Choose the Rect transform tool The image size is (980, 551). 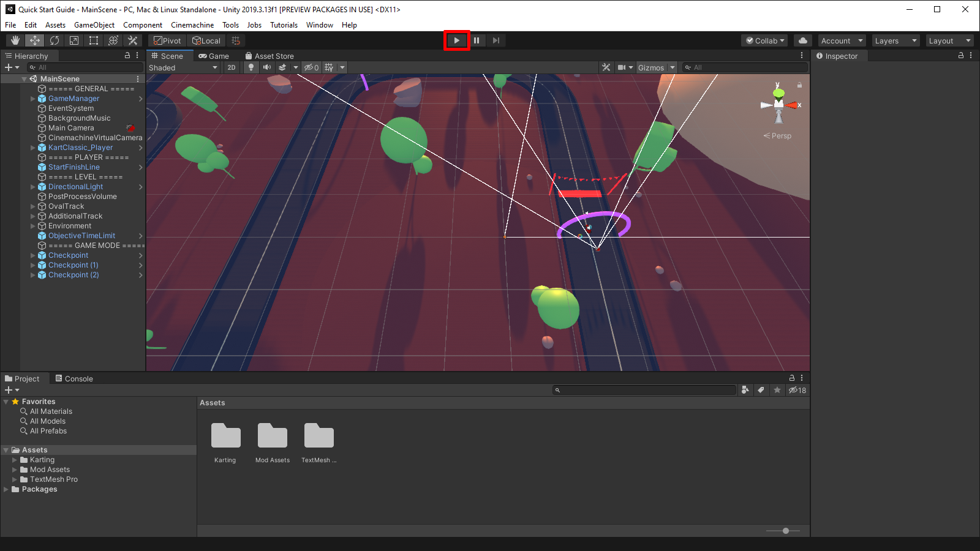click(x=93, y=40)
